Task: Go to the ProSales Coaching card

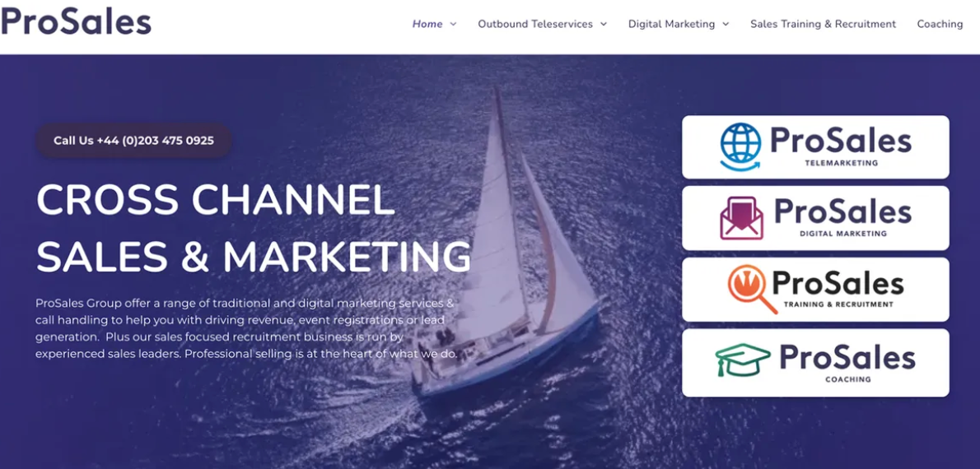Action: click(815, 362)
